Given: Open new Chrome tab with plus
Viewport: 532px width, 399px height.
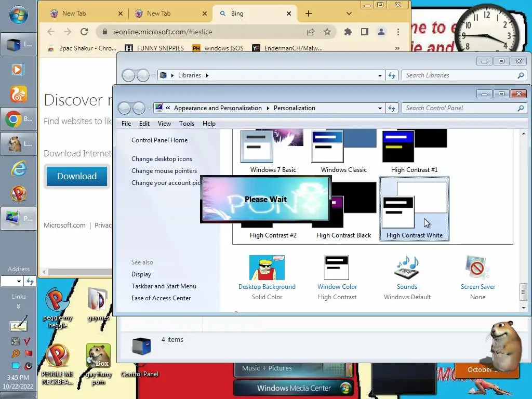Looking at the screenshot, I should coord(309,14).
